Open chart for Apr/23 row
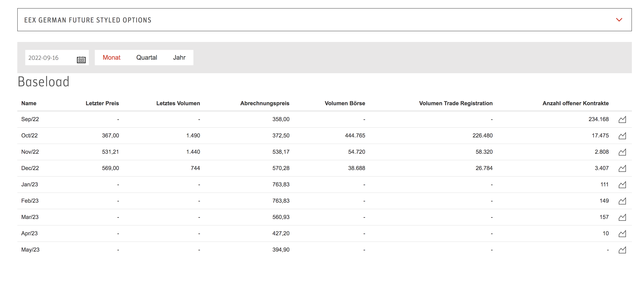 point(622,233)
